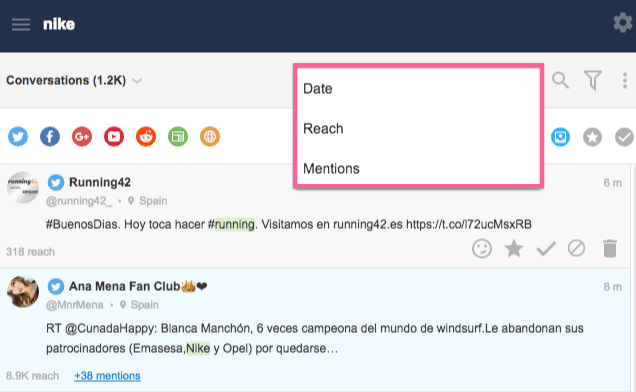Click the Twitter badge next to Running42

[56, 183]
